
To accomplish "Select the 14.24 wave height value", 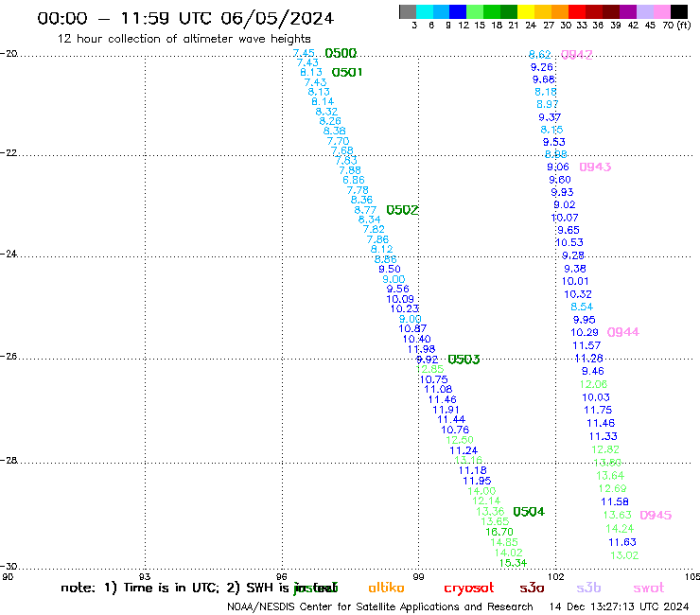I will 620,529.
